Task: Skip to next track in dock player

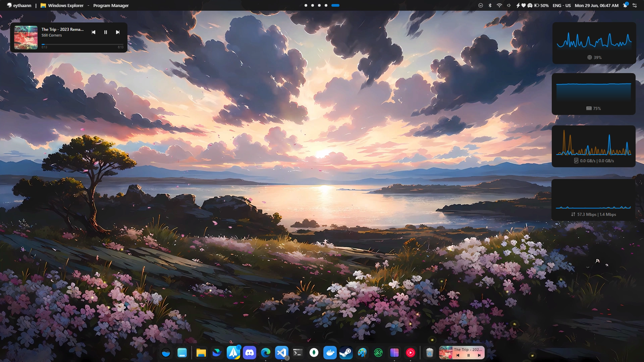Action: coord(479,355)
